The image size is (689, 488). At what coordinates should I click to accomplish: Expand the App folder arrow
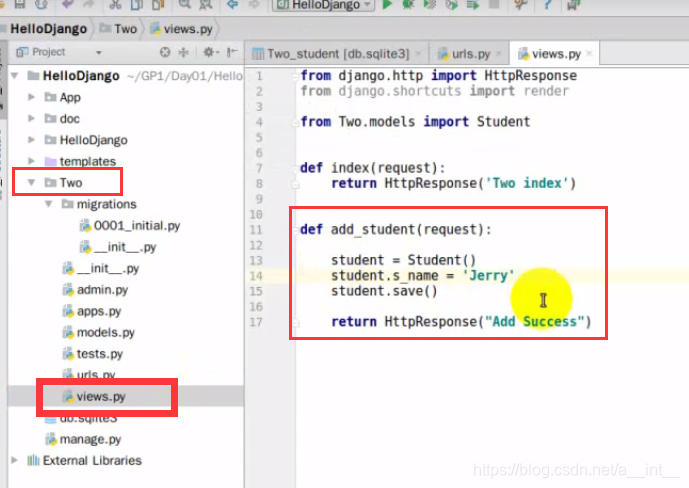coord(31,97)
